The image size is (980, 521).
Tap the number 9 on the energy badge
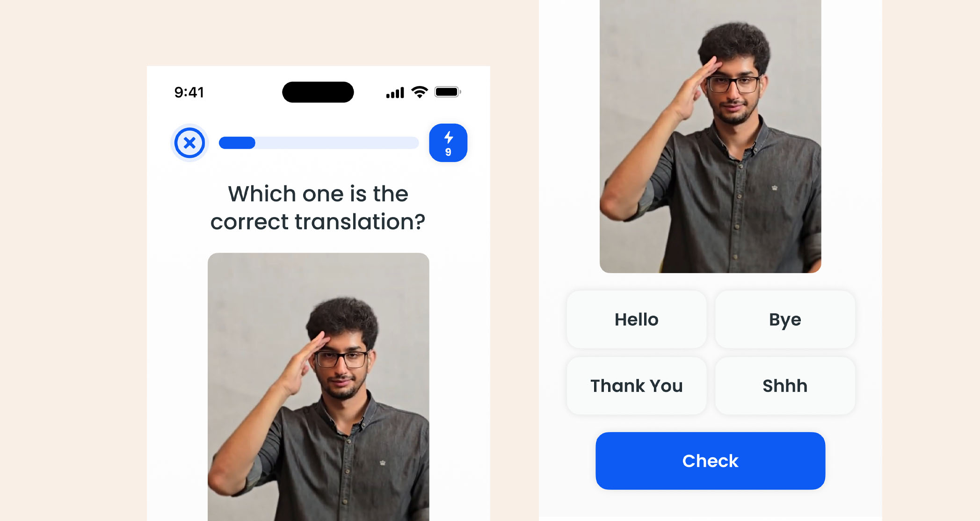click(x=448, y=152)
